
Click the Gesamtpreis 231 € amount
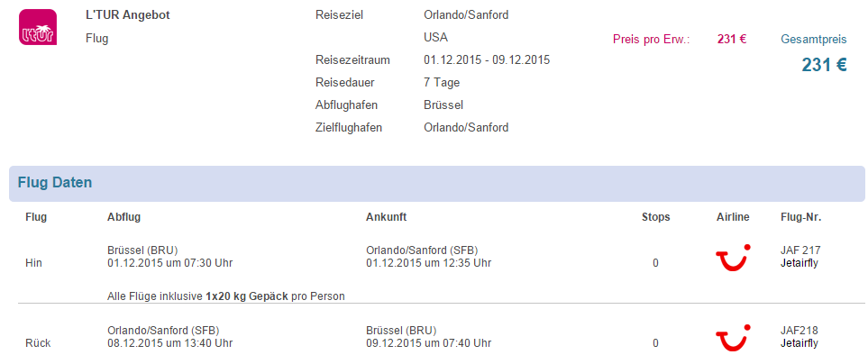coord(824,65)
